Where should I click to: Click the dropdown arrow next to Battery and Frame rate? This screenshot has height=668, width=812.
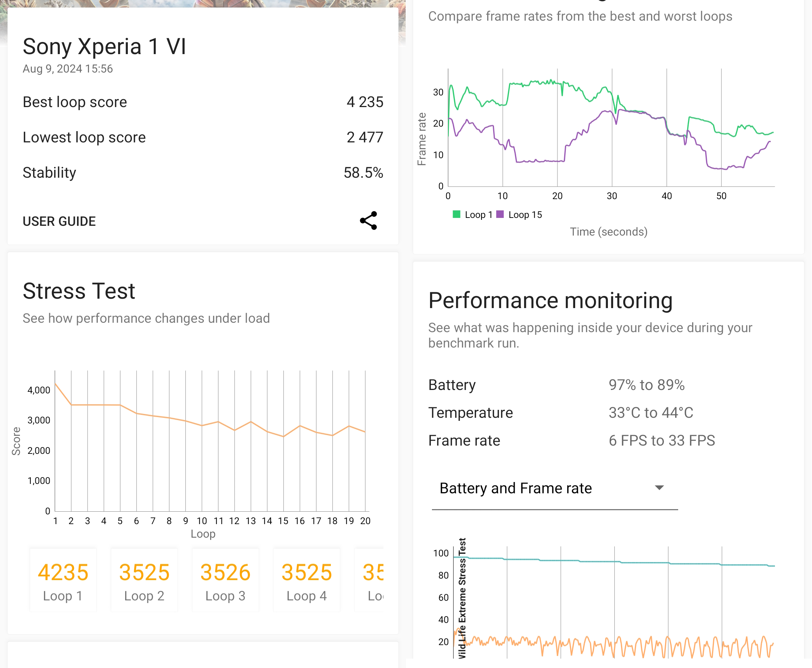[x=659, y=488]
